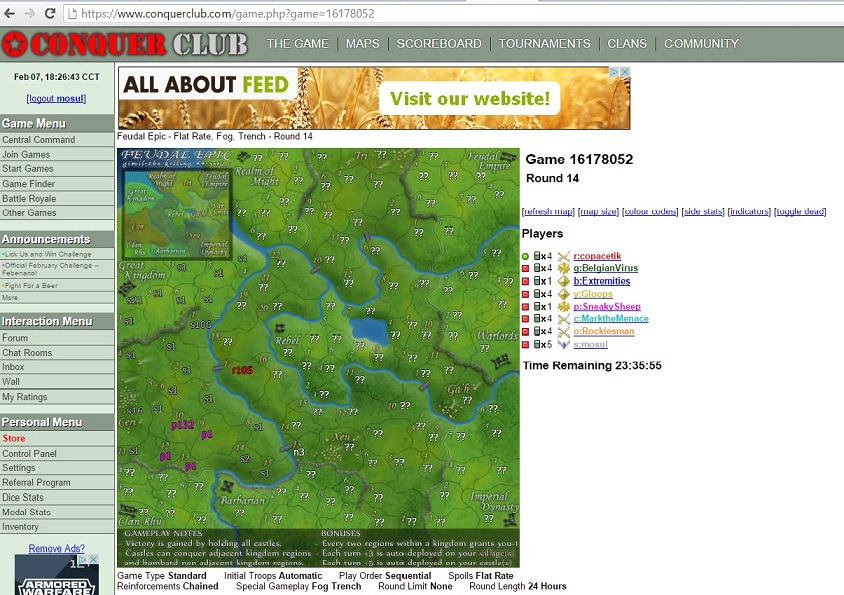Screen dimensions: 844x595
Task: Click the chevron rank icon beside mosul
Action: click(x=563, y=344)
